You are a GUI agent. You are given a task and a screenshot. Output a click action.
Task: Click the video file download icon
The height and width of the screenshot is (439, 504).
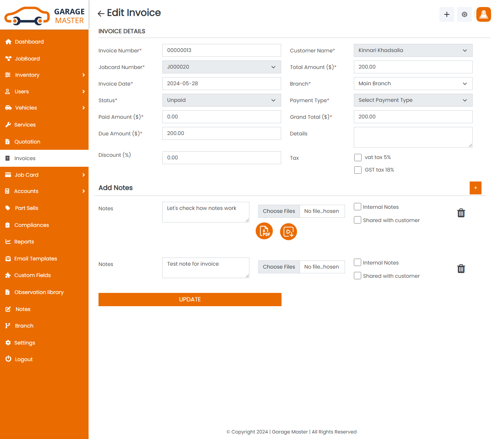[288, 232]
